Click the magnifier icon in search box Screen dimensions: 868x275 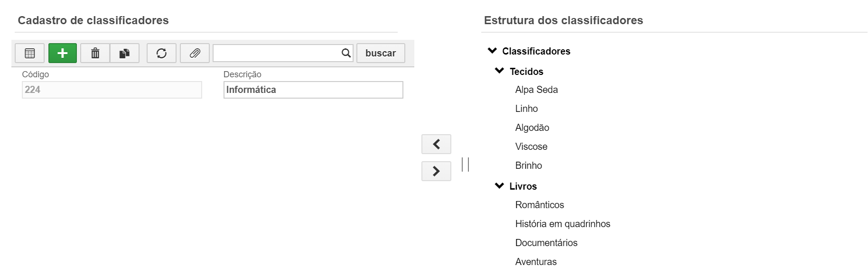click(346, 53)
